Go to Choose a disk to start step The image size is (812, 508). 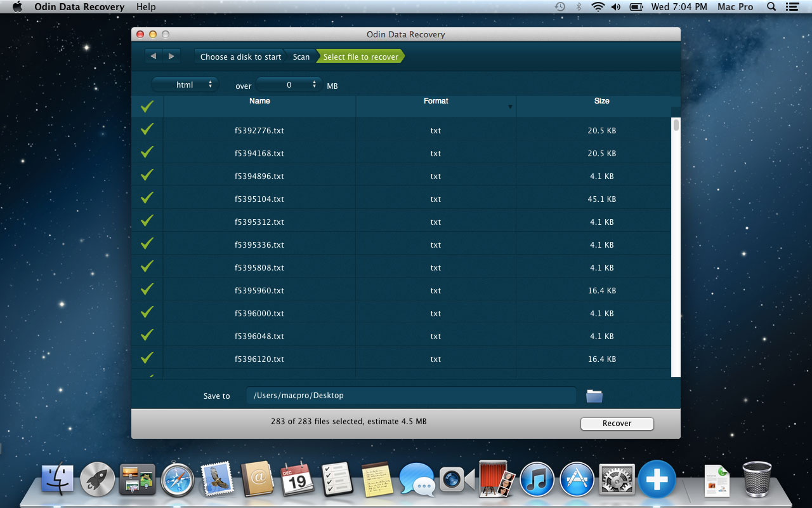(240, 57)
